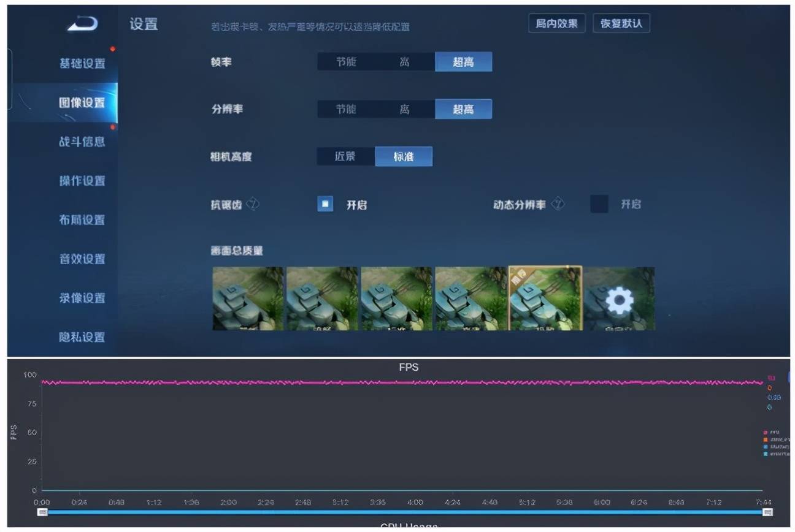This screenshot has height=532, width=795.
Task: Open the 战斗信息 tab
Action: coord(82,142)
